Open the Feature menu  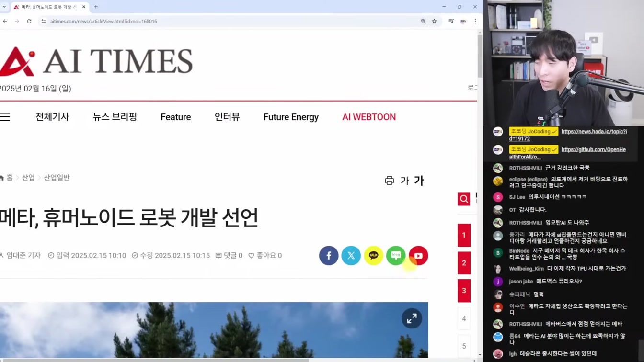[x=176, y=117]
